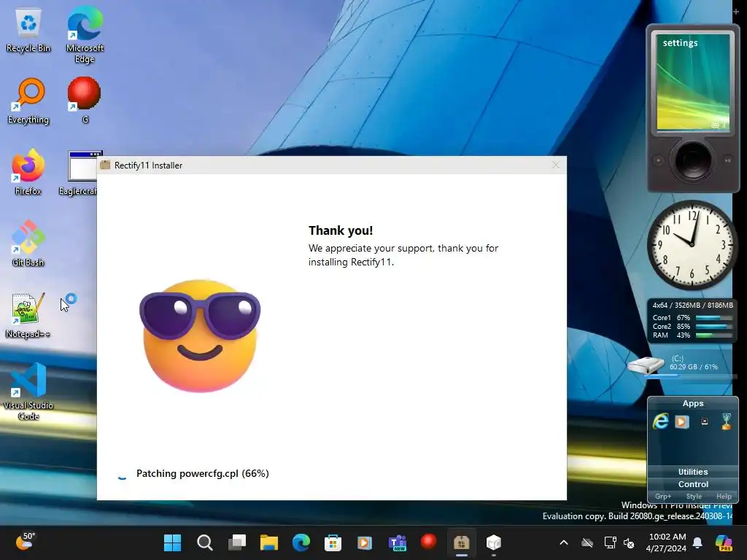Click the small X icon in Apps gadget

click(705, 421)
